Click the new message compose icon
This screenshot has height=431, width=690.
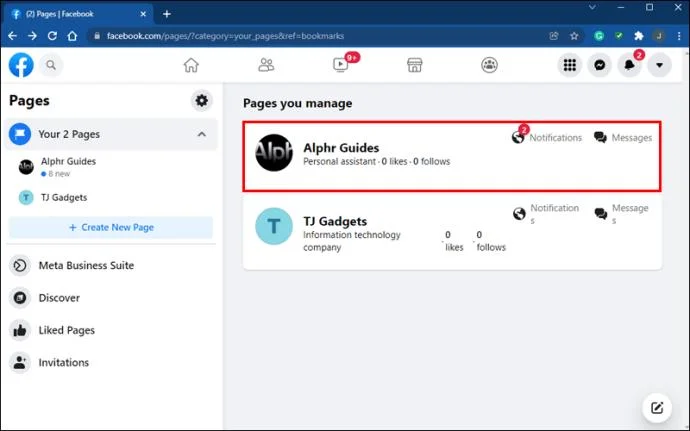tap(657, 408)
